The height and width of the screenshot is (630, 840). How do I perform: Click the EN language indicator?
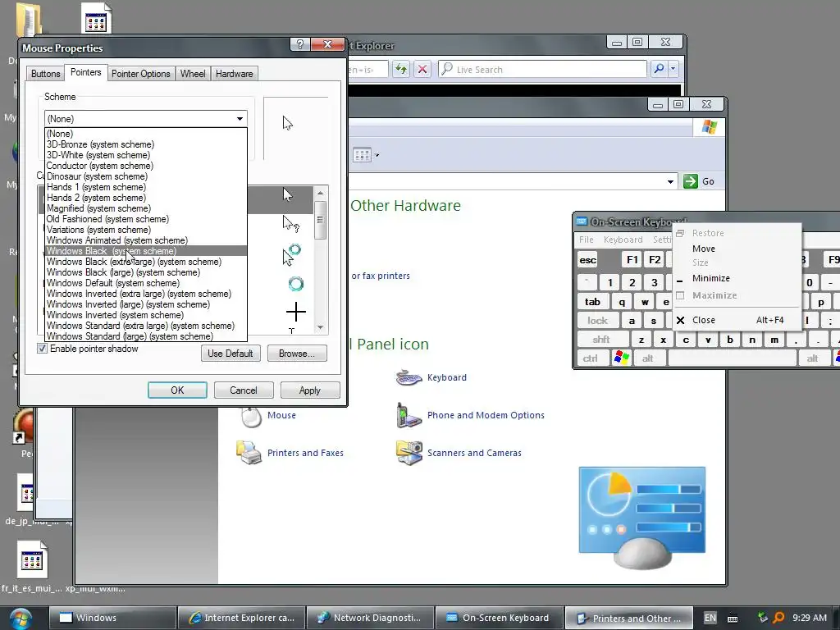[x=710, y=618]
